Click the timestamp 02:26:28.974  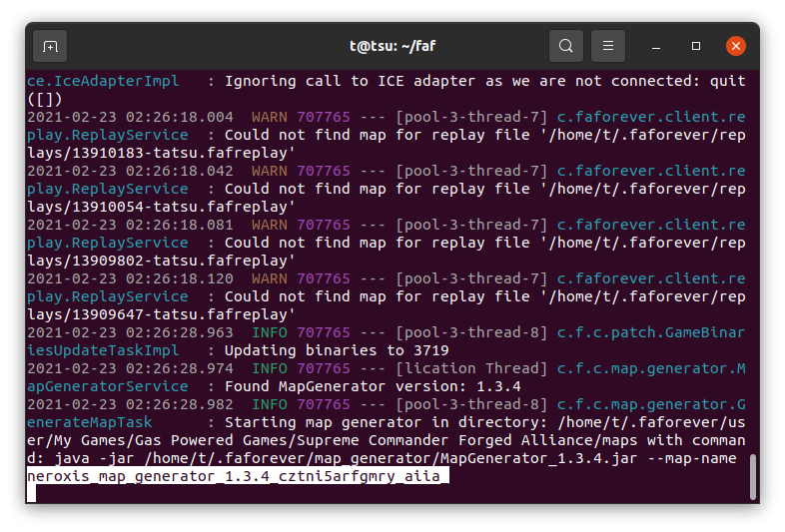tap(179, 368)
